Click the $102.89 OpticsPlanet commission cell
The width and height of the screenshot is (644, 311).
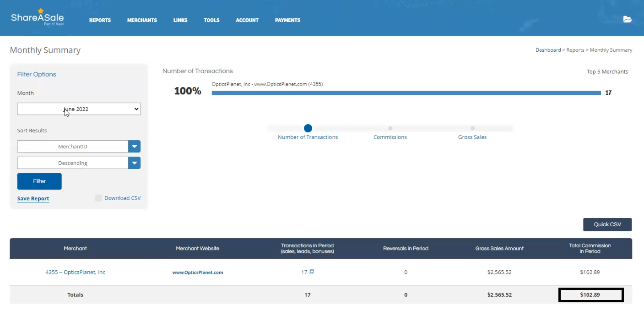[x=590, y=272]
